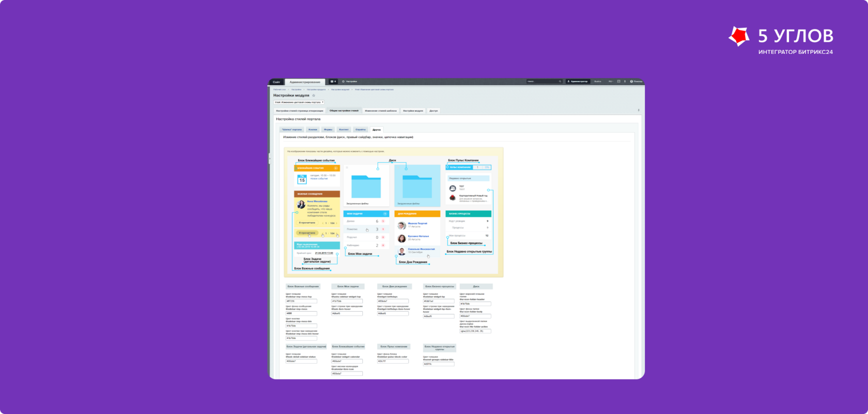Click the Выйти logout link
Screen dimensions: 868x414
point(598,82)
